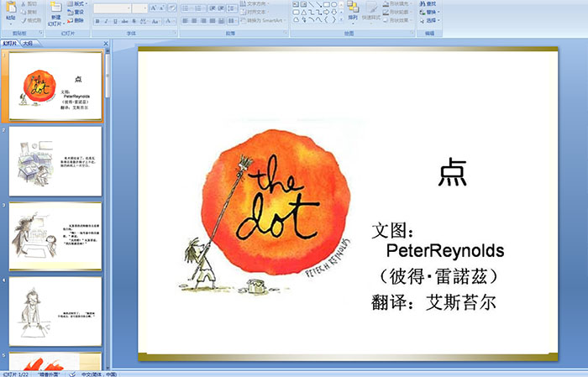Click the Bullets list icon

(x=186, y=8)
